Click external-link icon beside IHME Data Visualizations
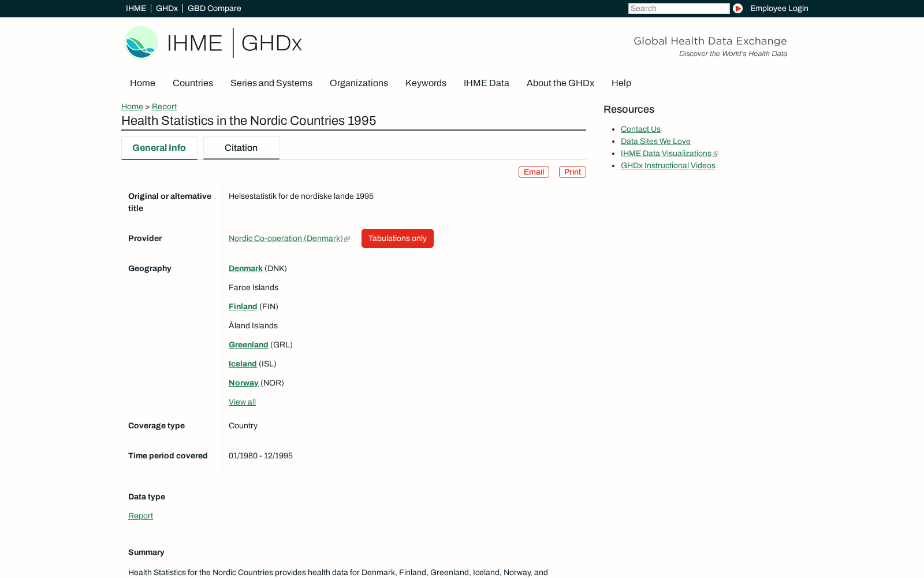The height and width of the screenshot is (578, 924). [x=716, y=154]
